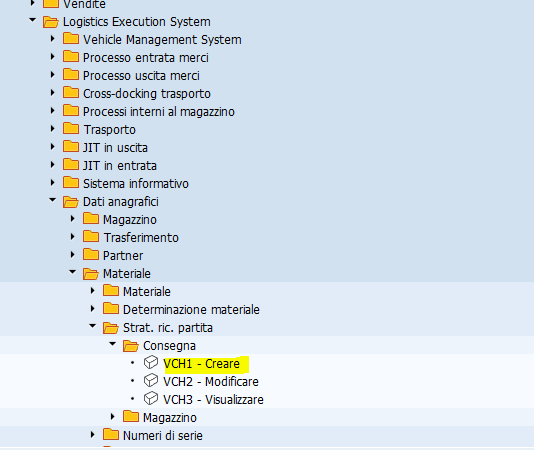Select the Cross-docking trasporto entry
Screen dimensions: 534x450
[x=147, y=94]
